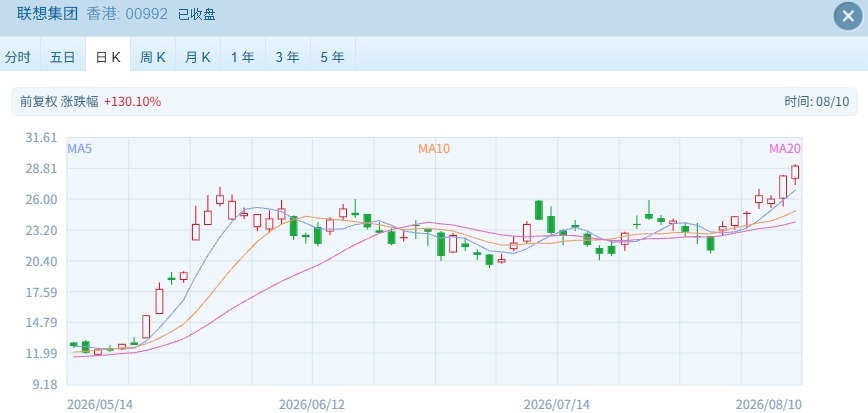This screenshot has height=413, width=868.
Task: Click the 已收盘 market status label
Action: coord(197,15)
